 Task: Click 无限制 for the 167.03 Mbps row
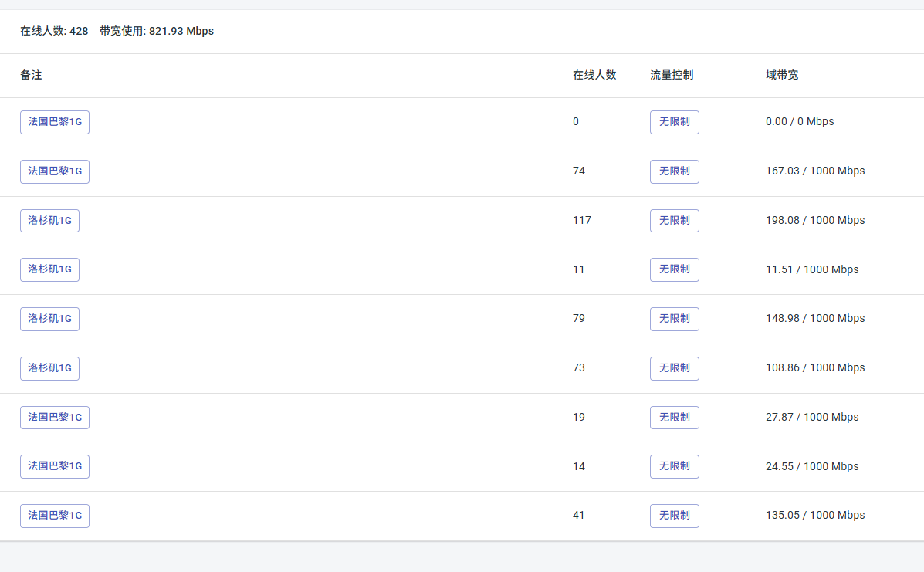tap(674, 171)
